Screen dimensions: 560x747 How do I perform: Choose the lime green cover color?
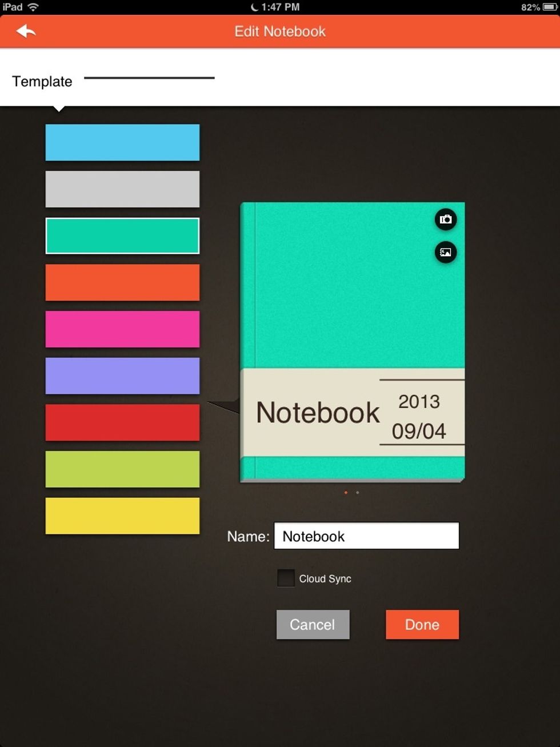pyautogui.click(x=122, y=469)
